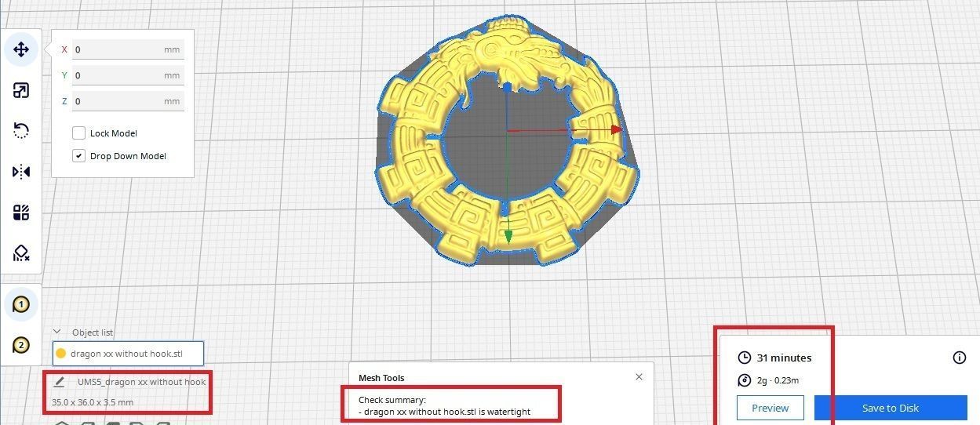This screenshot has width=980, height=425.
Task: Select the Move tool in the toolbar
Action: (x=21, y=49)
